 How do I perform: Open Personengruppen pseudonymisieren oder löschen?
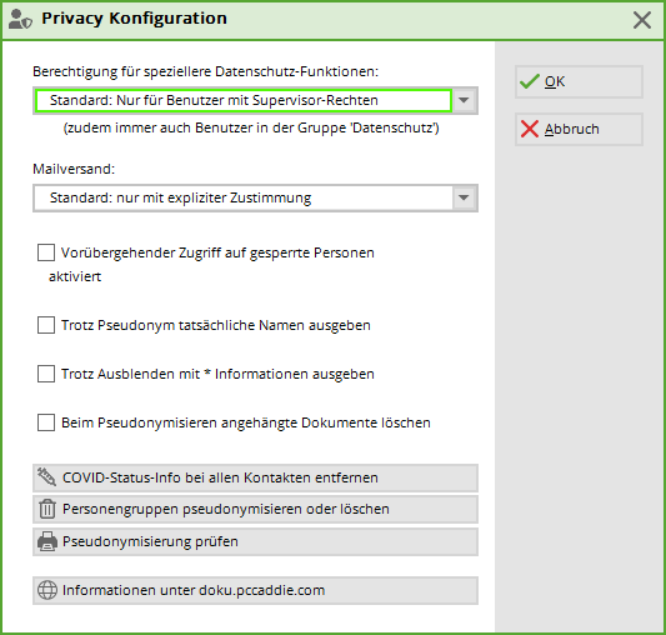tap(255, 509)
